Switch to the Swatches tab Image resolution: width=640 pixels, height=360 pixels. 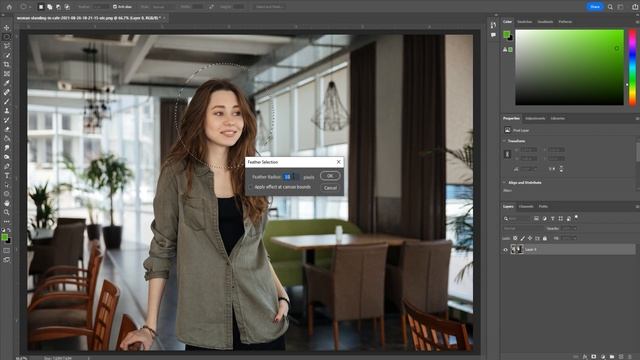525,22
